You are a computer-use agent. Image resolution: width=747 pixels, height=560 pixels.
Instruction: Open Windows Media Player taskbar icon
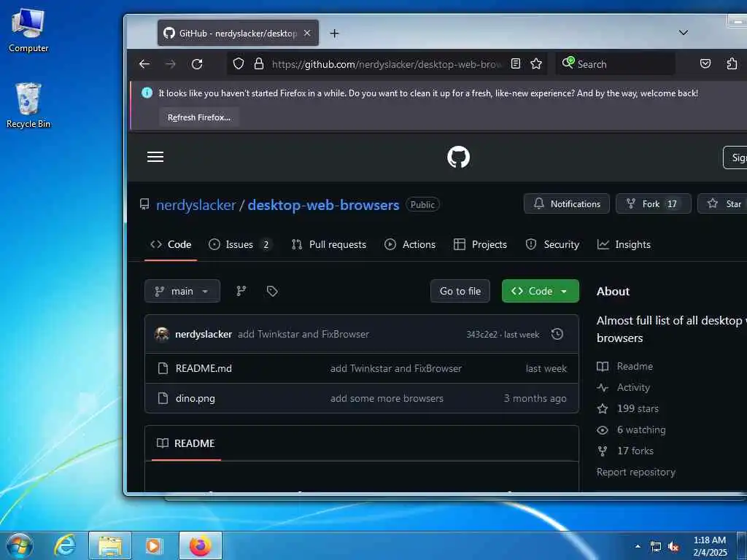coord(153,545)
